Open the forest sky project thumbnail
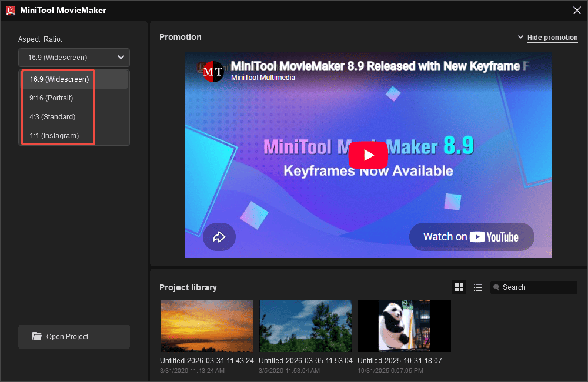Image resolution: width=588 pixels, height=382 pixels. coord(306,326)
